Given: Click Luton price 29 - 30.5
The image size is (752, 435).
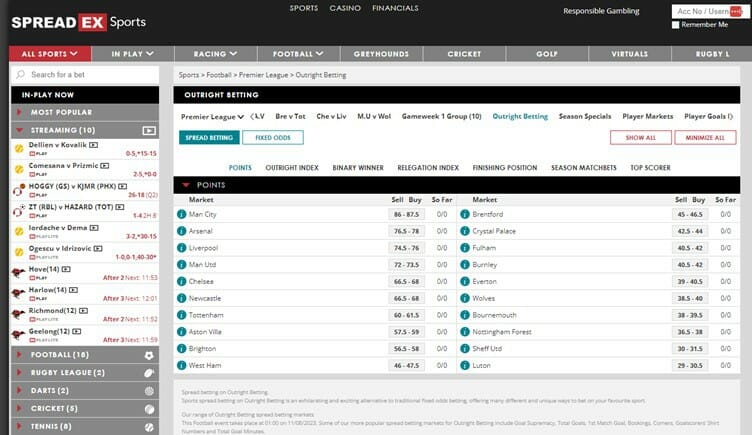Looking at the screenshot, I should [690, 365].
